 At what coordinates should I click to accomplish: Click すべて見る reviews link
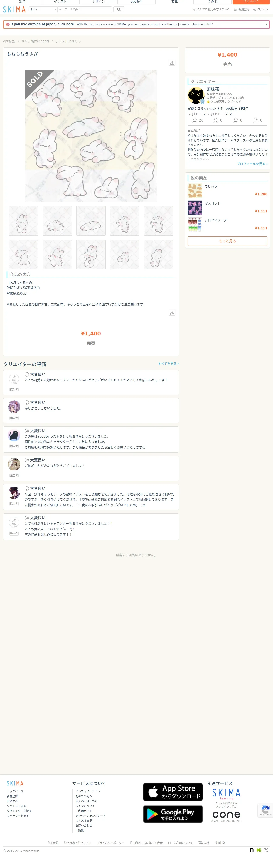point(168,364)
